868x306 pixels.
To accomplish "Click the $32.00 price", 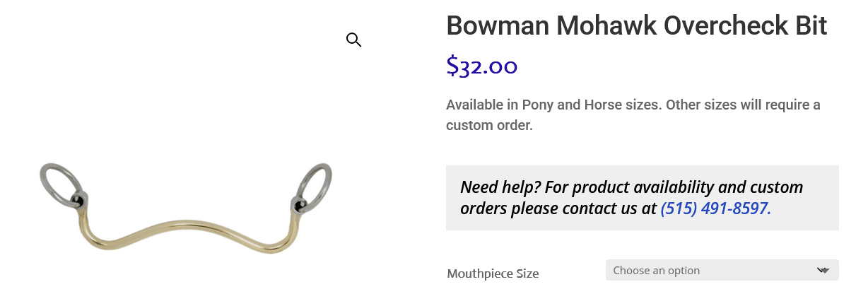I will 482,66.
